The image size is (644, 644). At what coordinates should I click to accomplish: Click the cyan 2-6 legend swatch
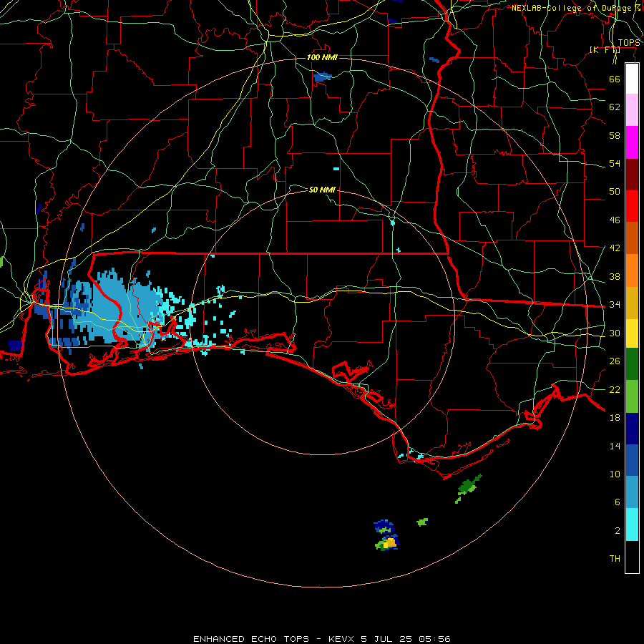click(x=632, y=525)
